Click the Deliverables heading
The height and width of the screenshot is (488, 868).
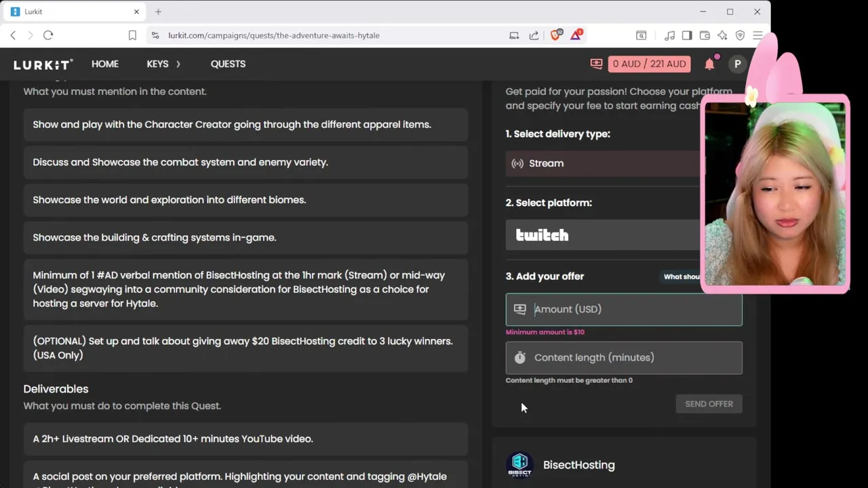click(x=56, y=389)
